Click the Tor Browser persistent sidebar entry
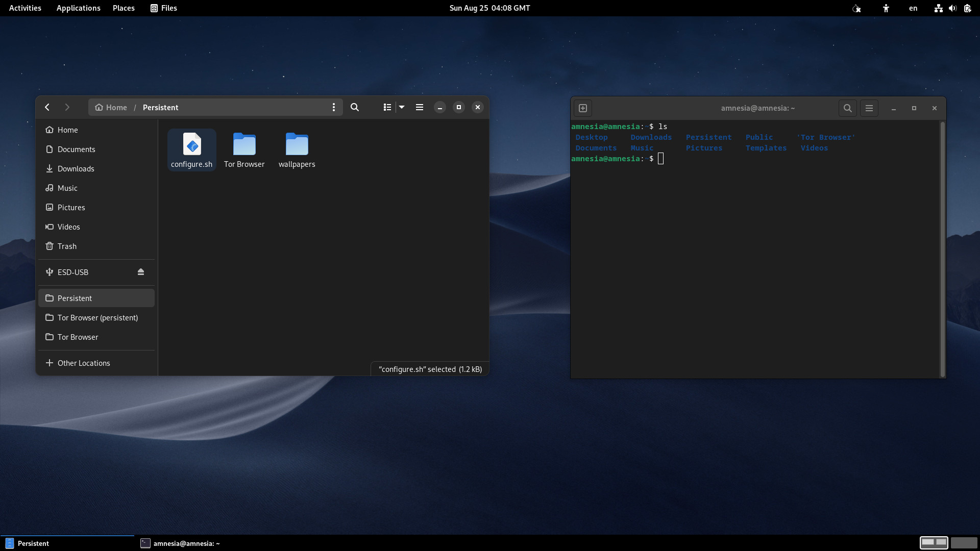The image size is (980, 551). click(97, 317)
